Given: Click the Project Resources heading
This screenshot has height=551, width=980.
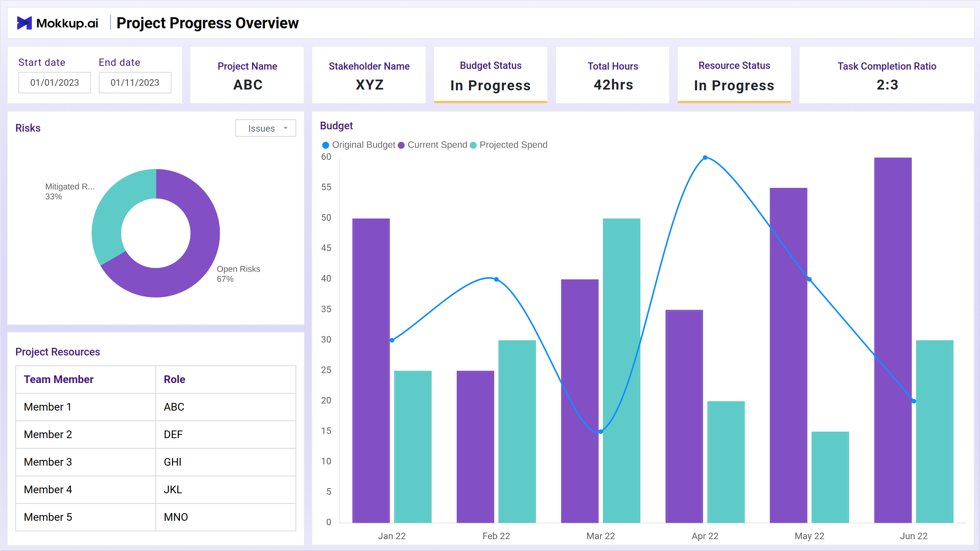Looking at the screenshot, I should click(x=57, y=352).
